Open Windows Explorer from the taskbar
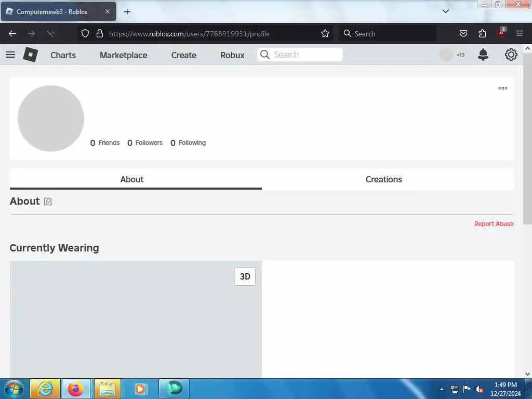The height and width of the screenshot is (399, 532). 107,389
